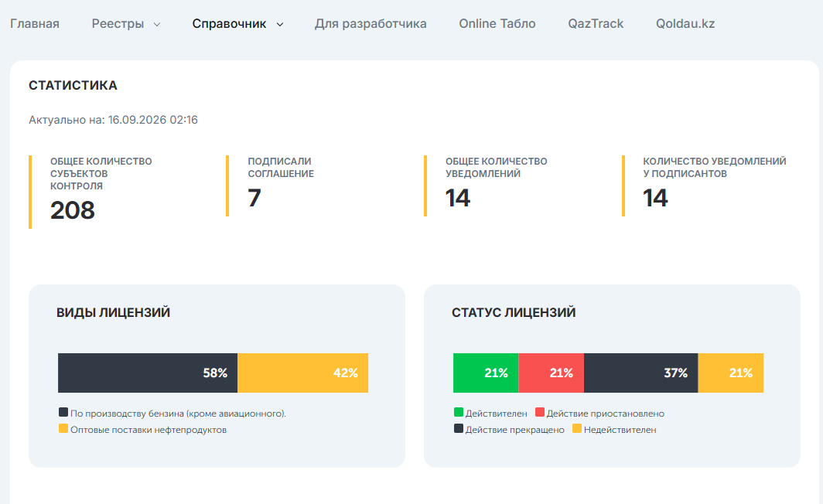
Task: Click the yellow 42% license bar segment
Action: (x=303, y=373)
